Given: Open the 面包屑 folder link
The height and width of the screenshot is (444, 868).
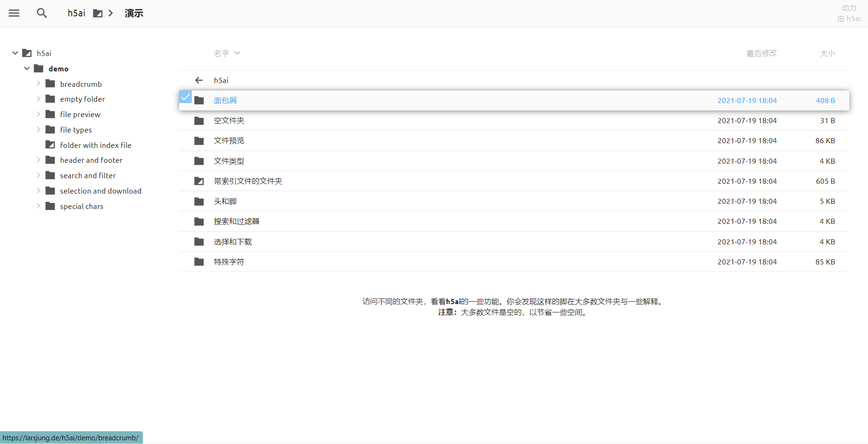Looking at the screenshot, I should (225, 100).
